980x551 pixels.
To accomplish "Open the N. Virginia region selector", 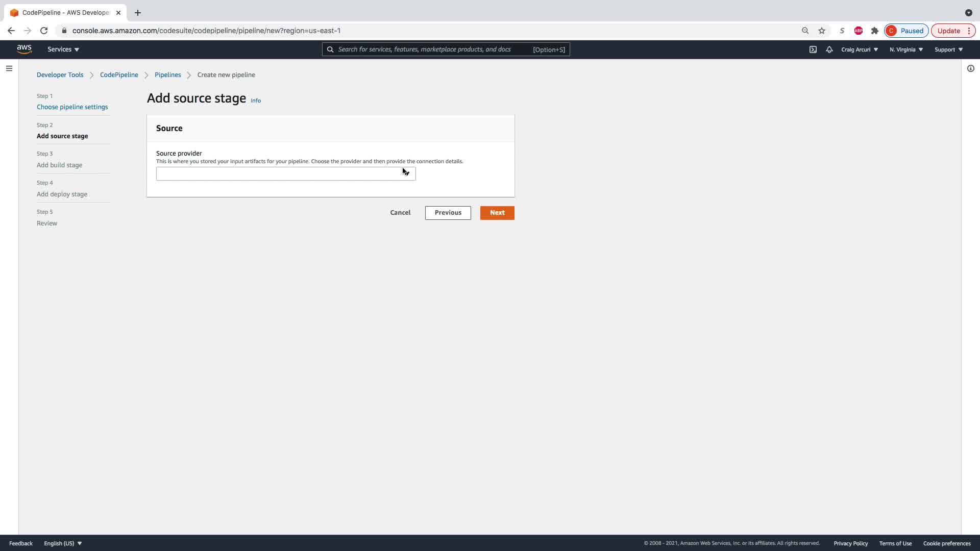I will coord(906,49).
